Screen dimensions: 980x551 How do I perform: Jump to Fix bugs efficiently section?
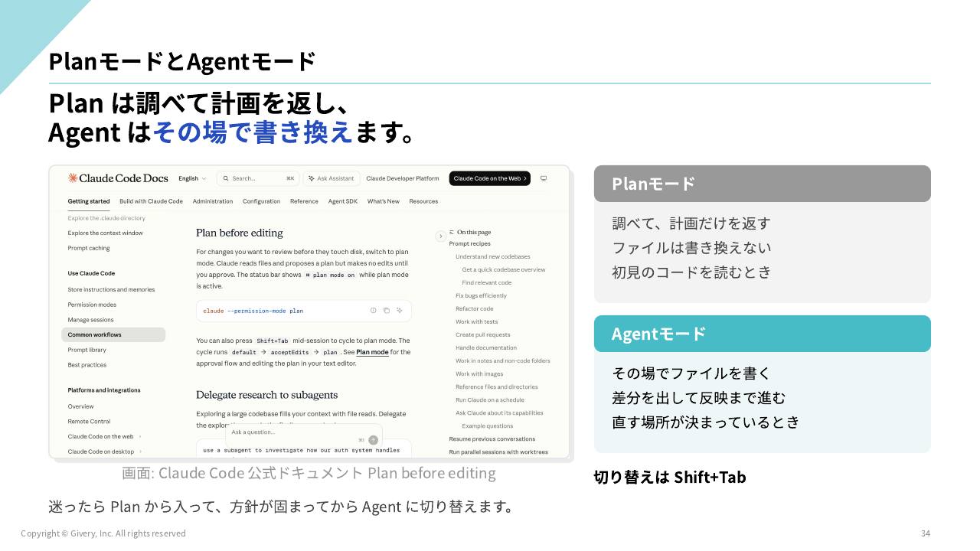[481, 295]
